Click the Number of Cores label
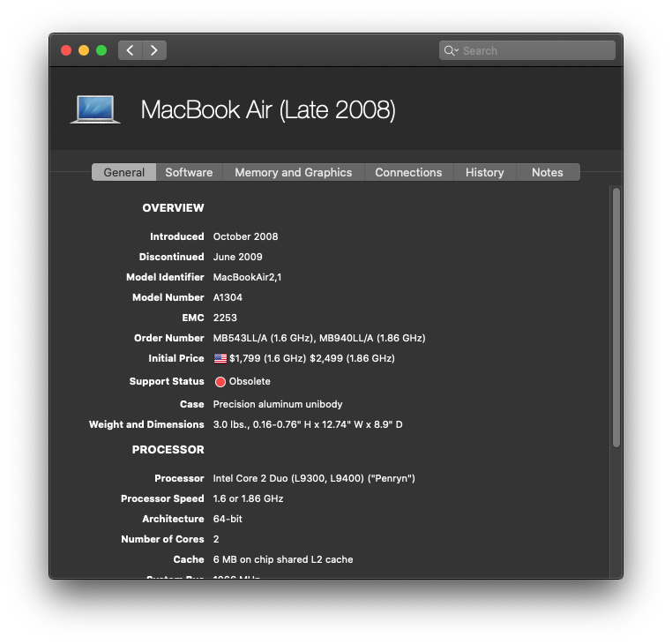Image resolution: width=672 pixels, height=644 pixels. point(162,539)
